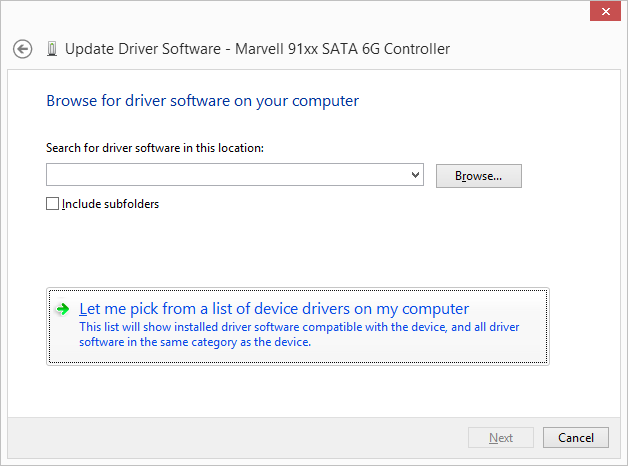Image resolution: width=628 pixels, height=466 pixels.
Task: Expand the driver location dropdown arrow
Action: coord(415,175)
